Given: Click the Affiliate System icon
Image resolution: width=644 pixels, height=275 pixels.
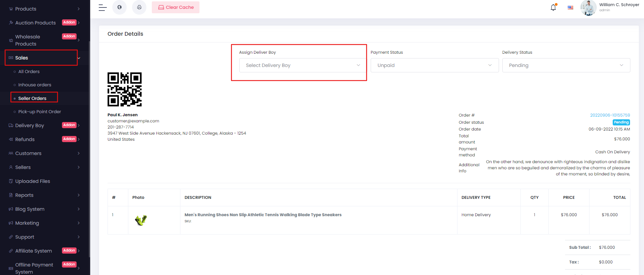Looking at the screenshot, I should [x=11, y=251].
